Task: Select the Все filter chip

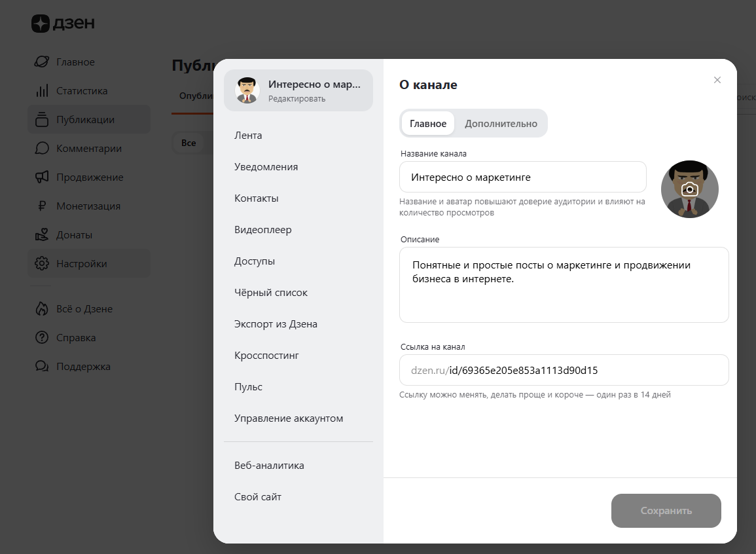Action: pos(189,142)
